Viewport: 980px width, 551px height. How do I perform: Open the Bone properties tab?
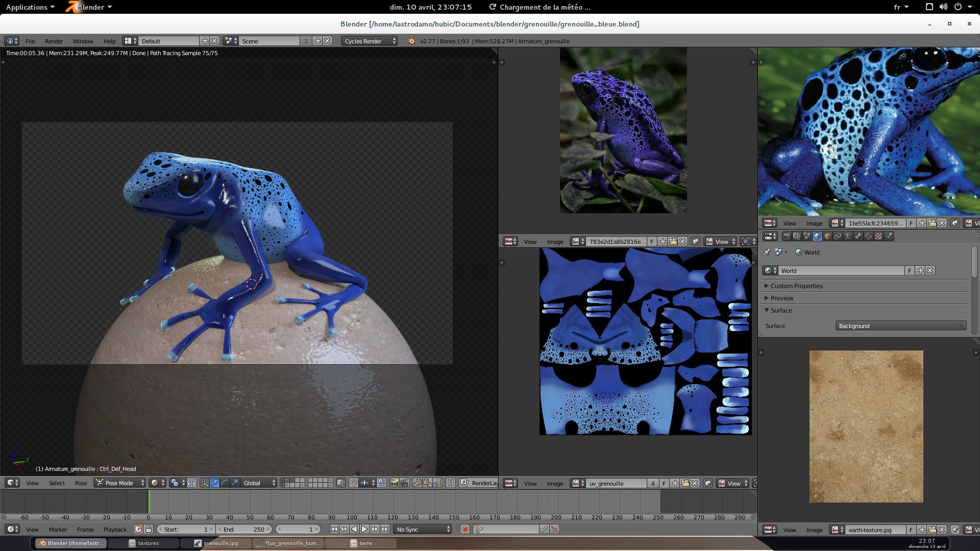point(858,236)
